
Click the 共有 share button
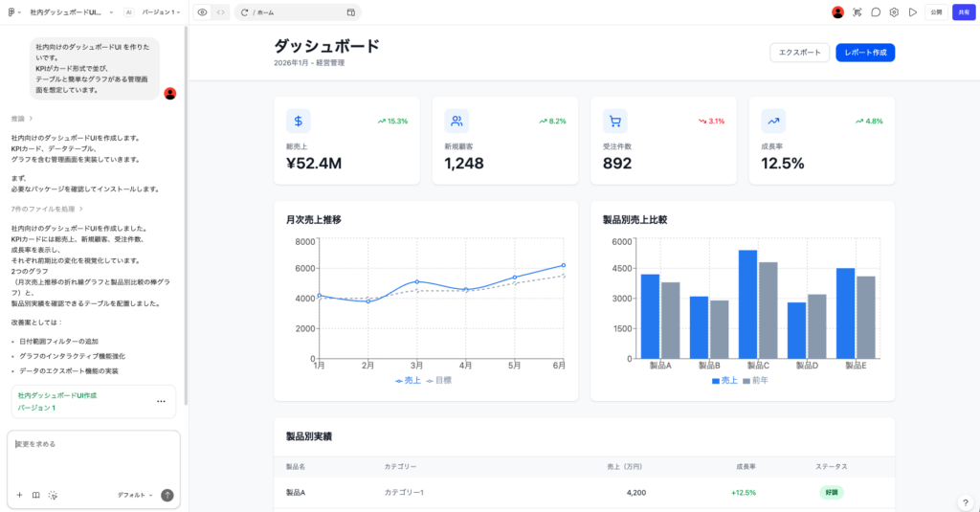[x=962, y=12]
